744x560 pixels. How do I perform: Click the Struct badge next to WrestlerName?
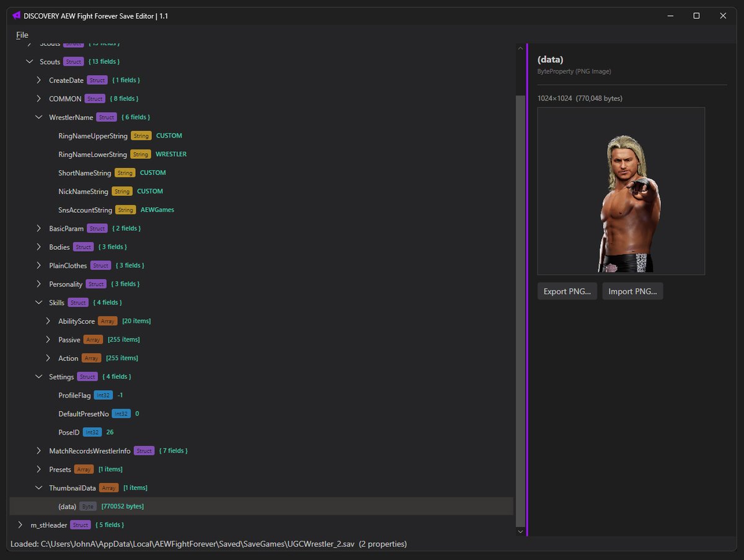(x=107, y=117)
